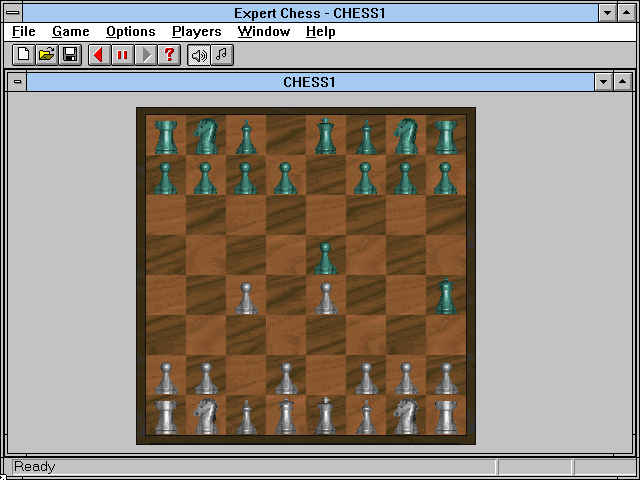
Task: Open the File menu
Action: [24, 32]
